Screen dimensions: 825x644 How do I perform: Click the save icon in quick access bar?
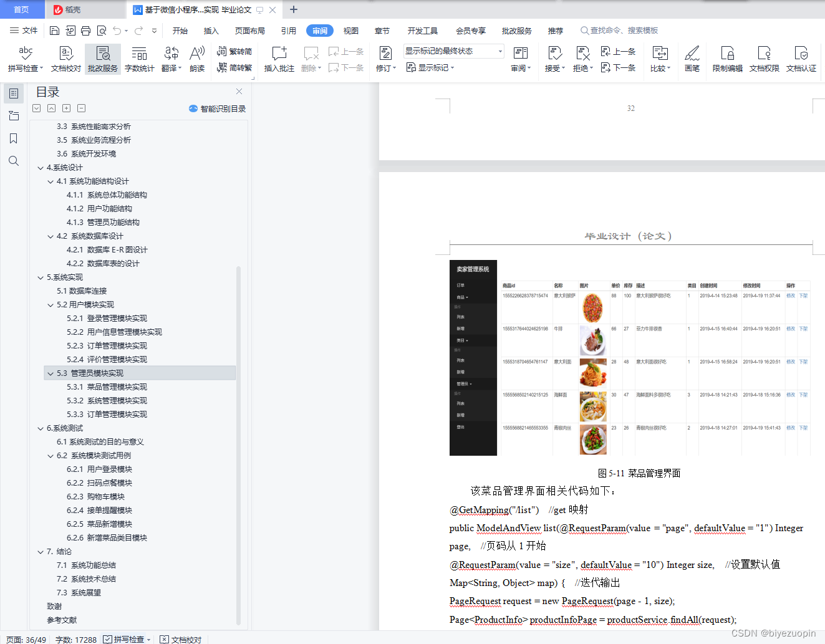coord(54,31)
